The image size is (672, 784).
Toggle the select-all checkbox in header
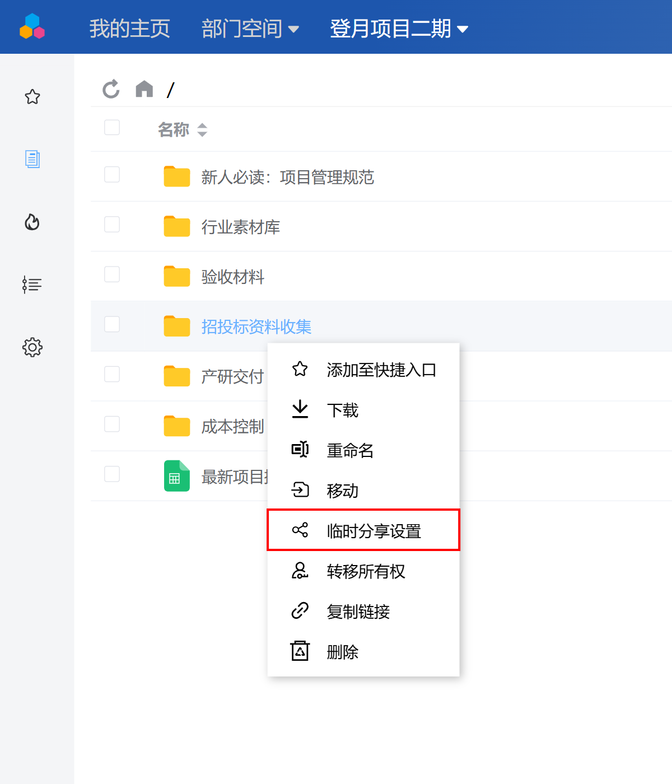tap(112, 127)
